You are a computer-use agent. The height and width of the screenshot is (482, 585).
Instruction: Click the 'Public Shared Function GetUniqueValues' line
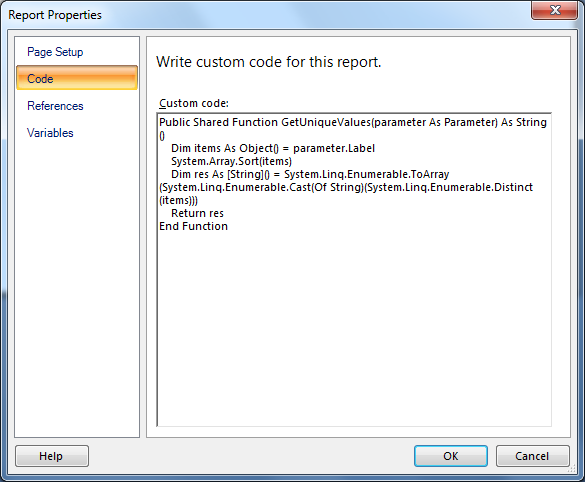pos(353,122)
